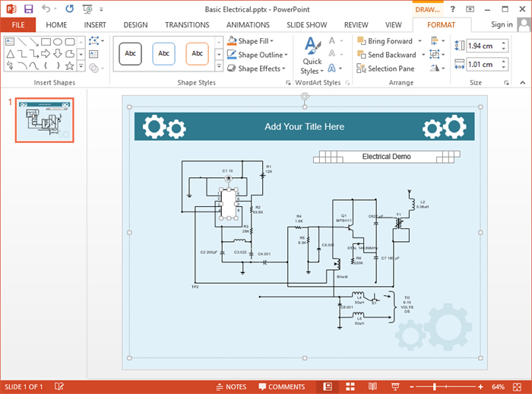Toggle the Comments pane

[x=280, y=386]
